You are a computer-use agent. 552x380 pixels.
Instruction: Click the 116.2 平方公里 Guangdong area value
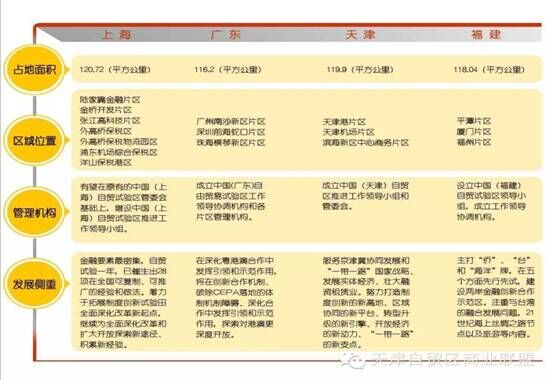coord(228,69)
